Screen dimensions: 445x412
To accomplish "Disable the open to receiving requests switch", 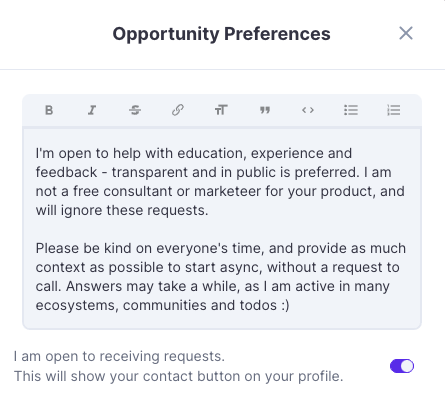I will coord(402,366).
